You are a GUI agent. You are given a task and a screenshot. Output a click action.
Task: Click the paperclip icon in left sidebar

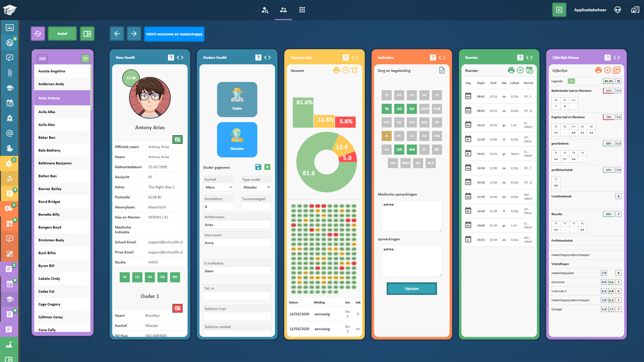click(x=9, y=73)
